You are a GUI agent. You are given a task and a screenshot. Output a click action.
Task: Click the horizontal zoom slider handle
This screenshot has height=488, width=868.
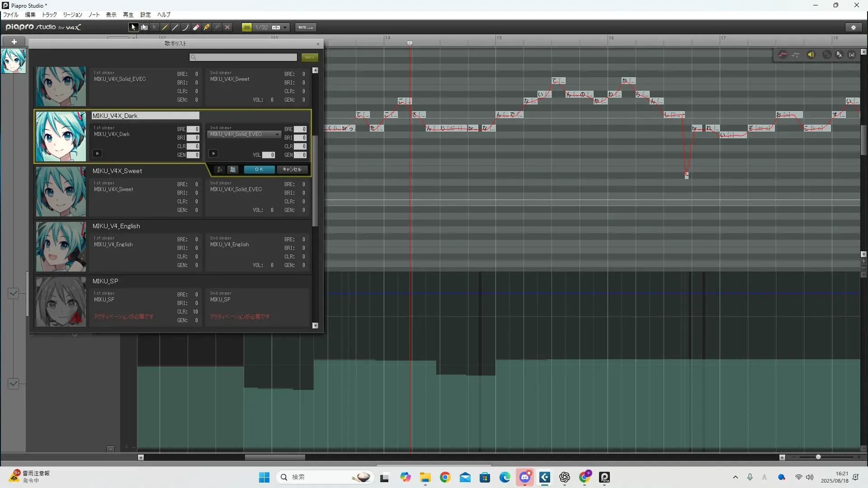pyautogui.click(x=818, y=457)
